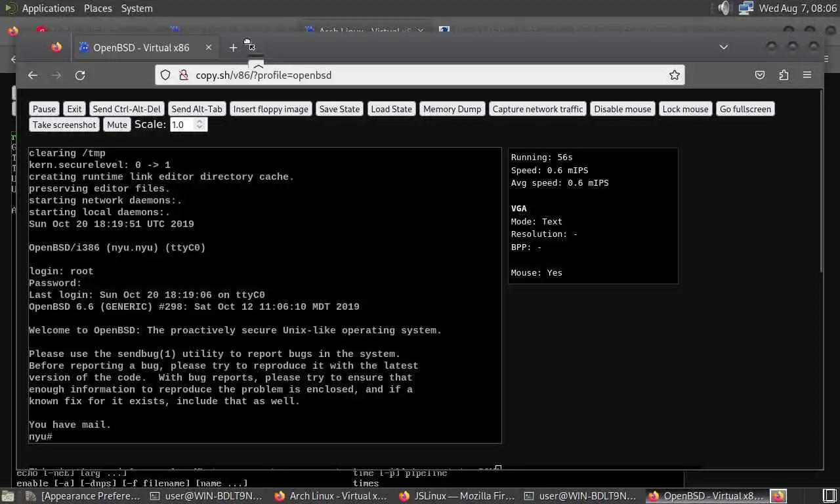Select the Arch Linux tab in background window

(x=365, y=30)
